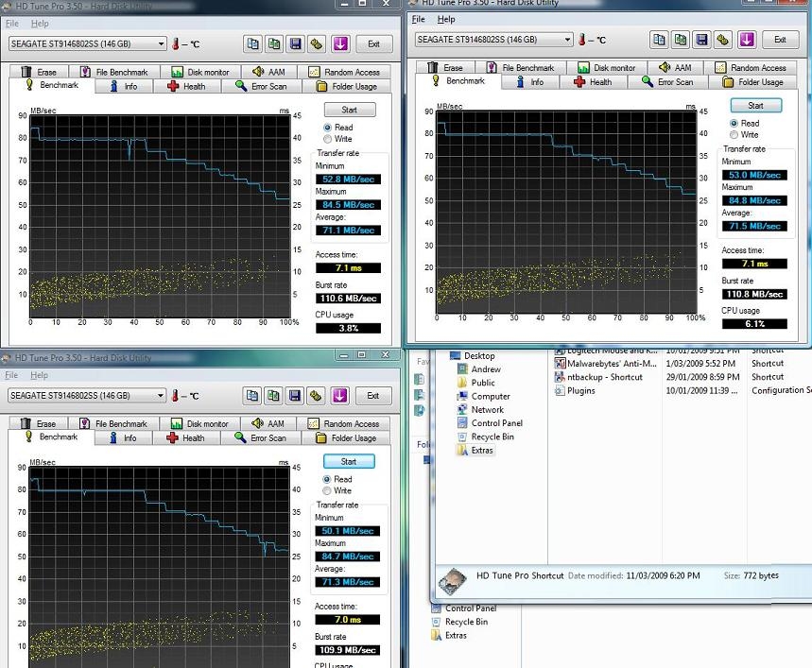Click ntbackup - Shortcut icon in Explorer file list
812x668 pixels.
coord(560,377)
